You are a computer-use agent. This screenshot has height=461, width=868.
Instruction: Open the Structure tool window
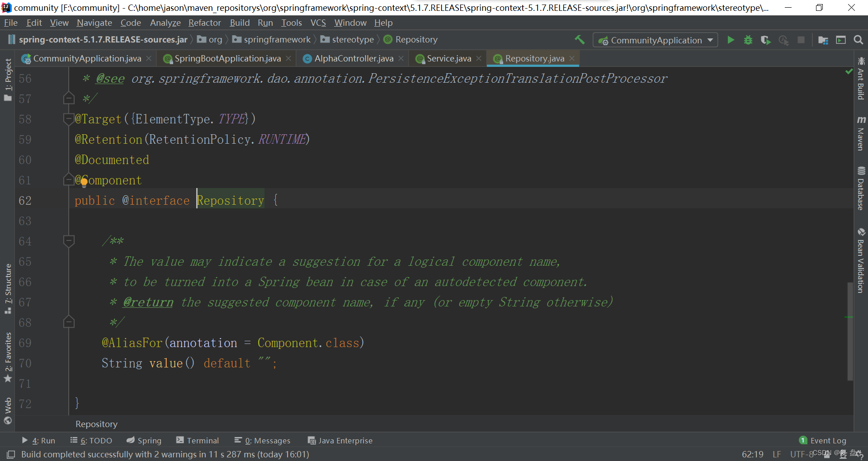pyautogui.click(x=8, y=288)
